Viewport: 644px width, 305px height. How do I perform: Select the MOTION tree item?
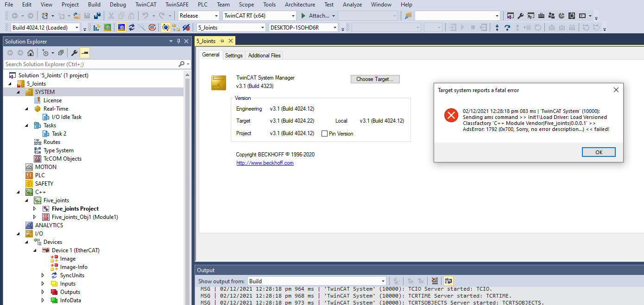pyautogui.click(x=46, y=167)
